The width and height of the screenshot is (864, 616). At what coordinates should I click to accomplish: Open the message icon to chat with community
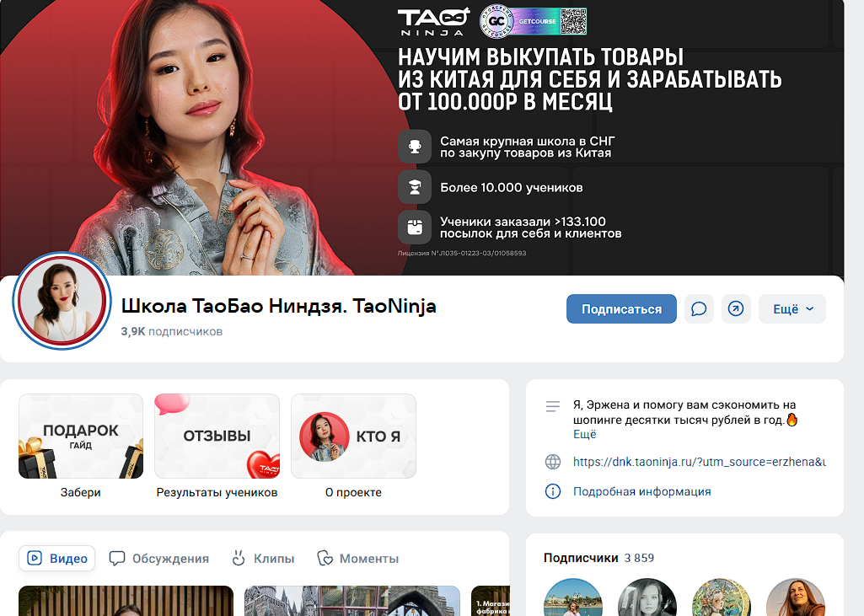pyautogui.click(x=698, y=308)
